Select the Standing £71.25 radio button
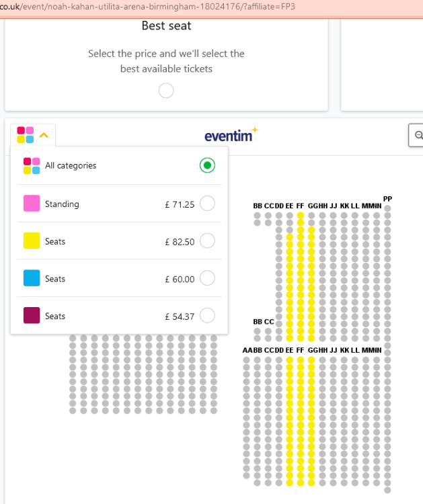Viewport: 423px width, 504px height. coord(207,204)
